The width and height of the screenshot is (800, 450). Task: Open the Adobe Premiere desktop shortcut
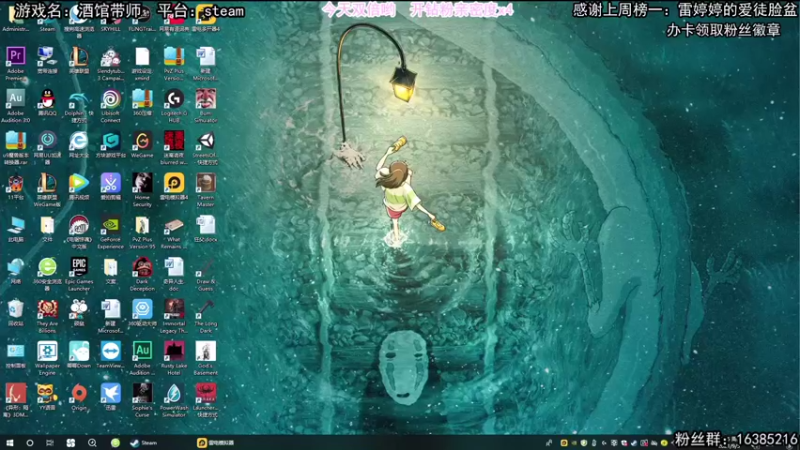tap(15, 63)
